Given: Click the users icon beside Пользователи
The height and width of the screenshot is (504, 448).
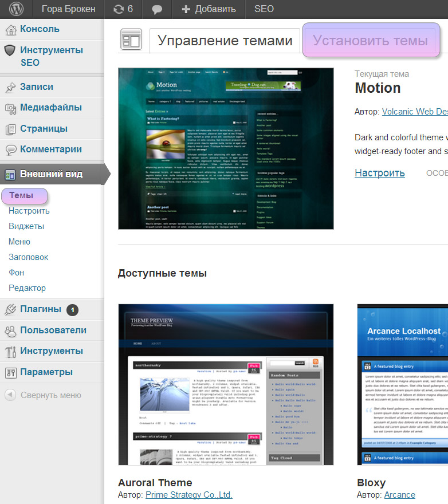Looking at the screenshot, I should [10, 331].
